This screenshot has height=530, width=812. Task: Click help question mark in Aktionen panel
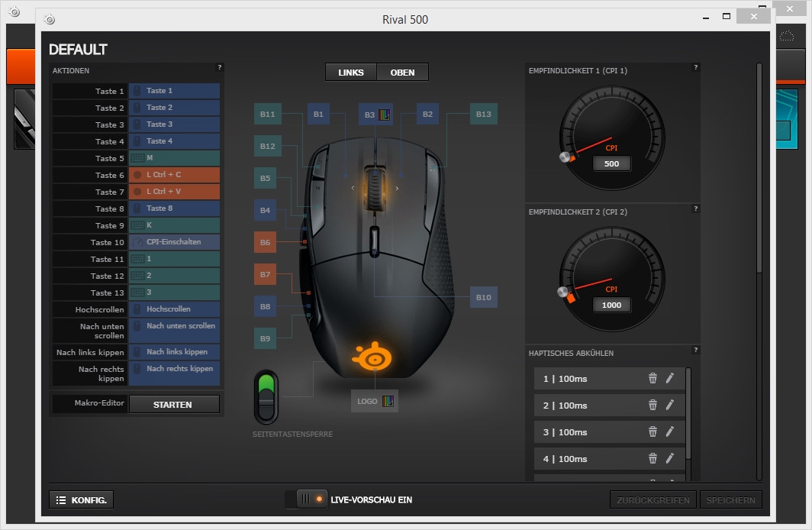click(x=220, y=68)
